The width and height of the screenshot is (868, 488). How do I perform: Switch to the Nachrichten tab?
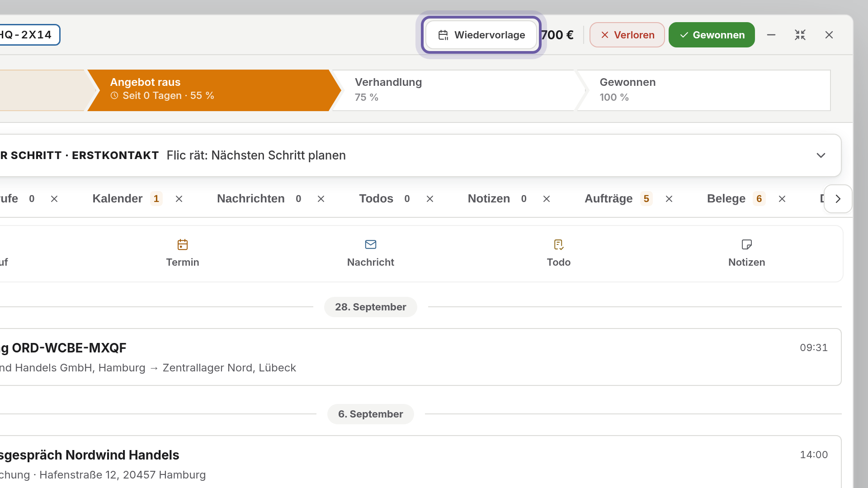[x=260, y=199]
